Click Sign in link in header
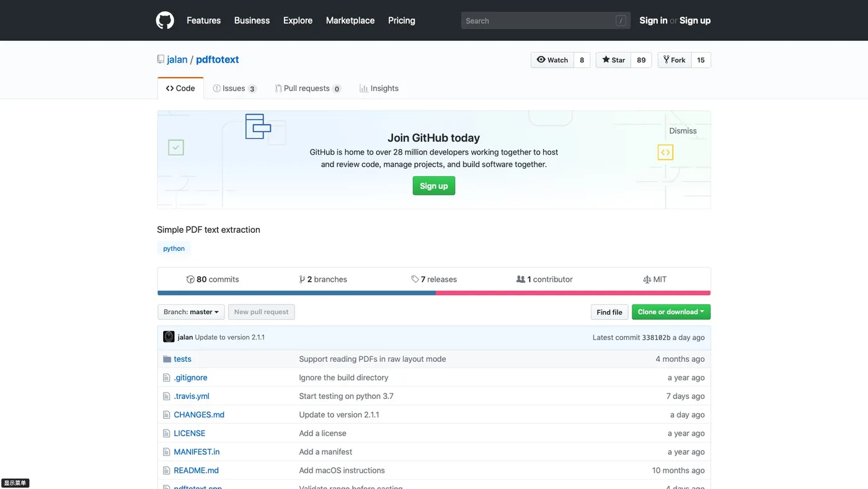The width and height of the screenshot is (868, 489). click(653, 20)
